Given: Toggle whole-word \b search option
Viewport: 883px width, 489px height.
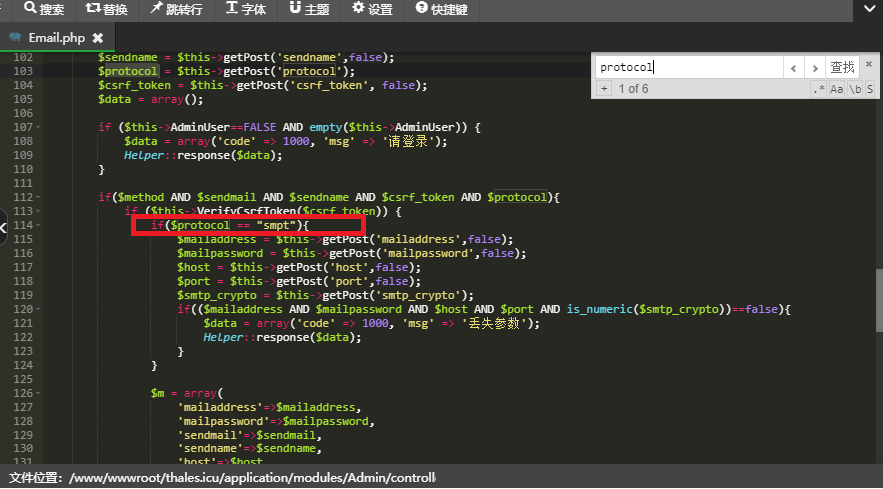Looking at the screenshot, I should [x=855, y=89].
